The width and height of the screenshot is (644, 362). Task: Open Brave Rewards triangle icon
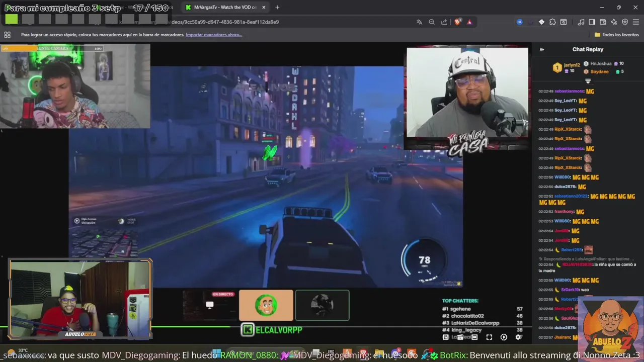469,22
